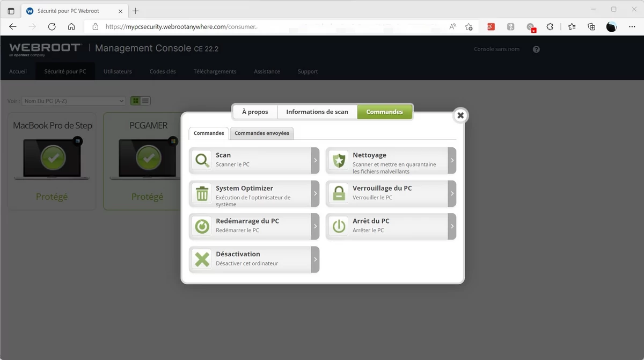
Task: View site information lock icon
Action: pyautogui.click(x=96, y=26)
